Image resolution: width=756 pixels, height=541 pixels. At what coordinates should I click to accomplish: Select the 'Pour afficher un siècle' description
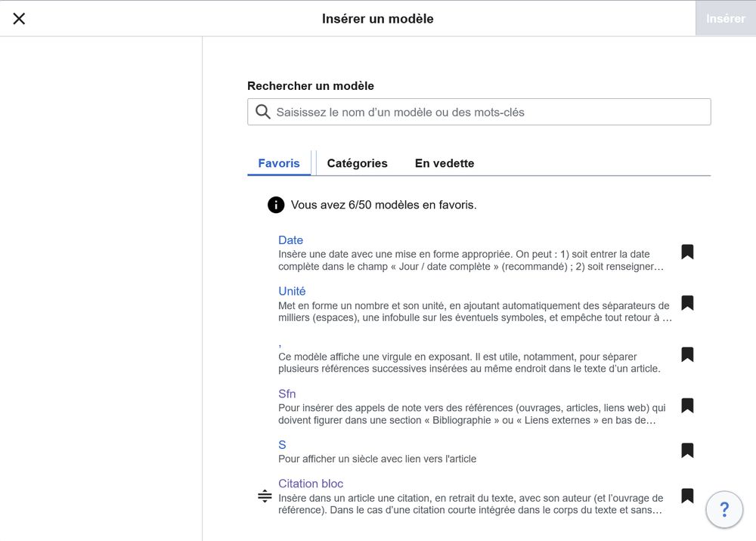[377, 459]
